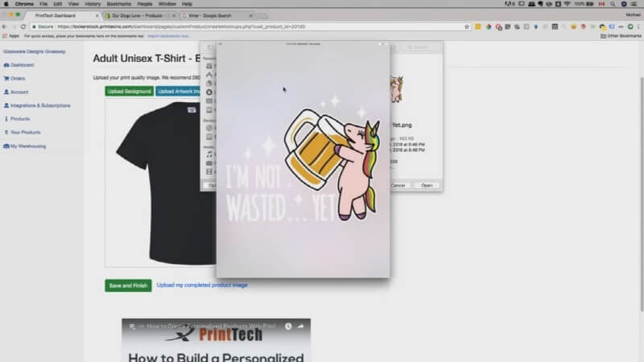Click the person icon beside Account
This screenshot has height=362, width=644.
tap(6, 92)
